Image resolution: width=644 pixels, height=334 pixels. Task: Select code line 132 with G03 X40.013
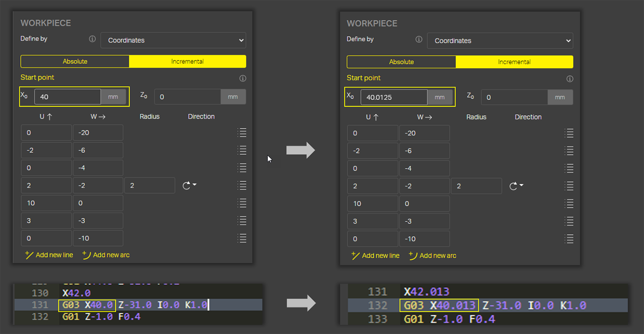tap(487, 305)
